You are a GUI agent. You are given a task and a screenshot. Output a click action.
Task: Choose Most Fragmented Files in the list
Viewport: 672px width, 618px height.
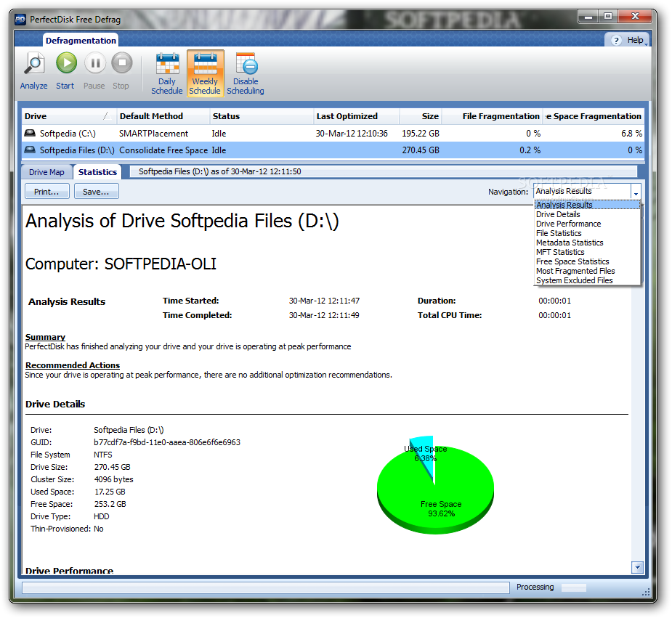(587, 271)
